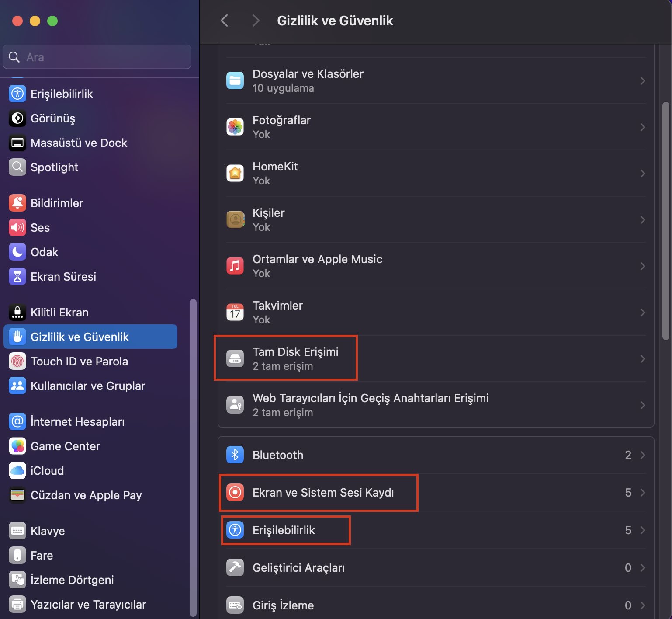Image resolution: width=672 pixels, height=619 pixels.
Task: Click the Tam Disk Erişimi drive icon
Action: 235,358
